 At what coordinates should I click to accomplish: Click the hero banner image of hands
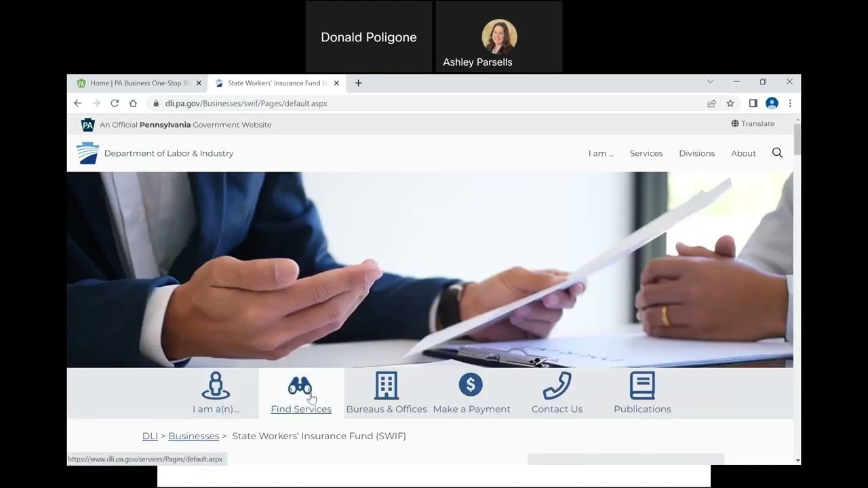[x=430, y=270]
